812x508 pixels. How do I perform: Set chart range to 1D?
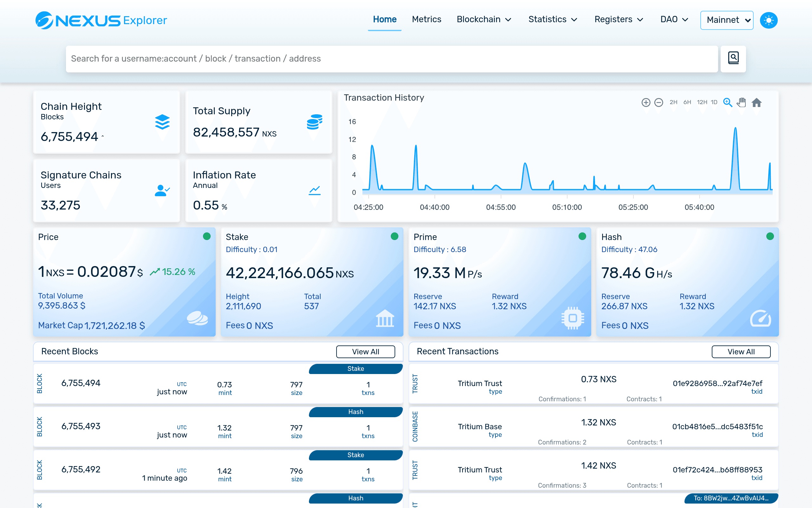pos(714,102)
